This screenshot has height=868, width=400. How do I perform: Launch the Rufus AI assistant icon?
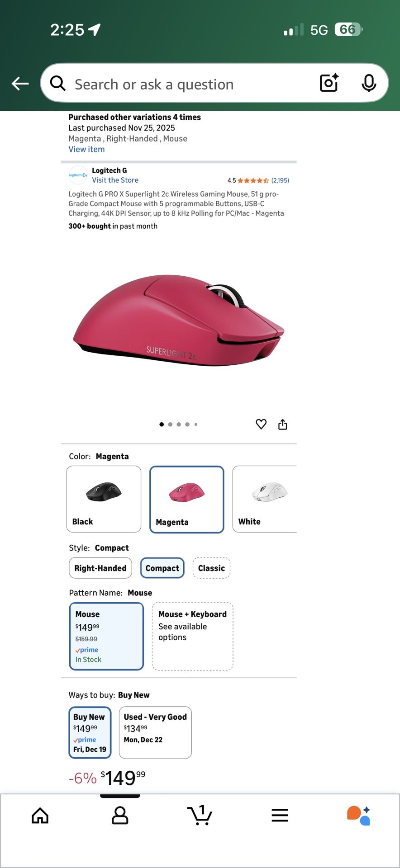click(x=359, y=816)
